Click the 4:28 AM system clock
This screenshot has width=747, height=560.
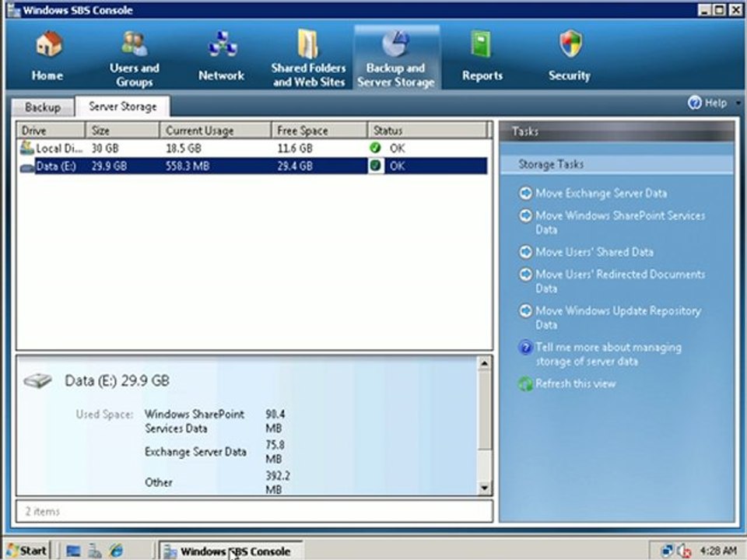pos(719,551)
